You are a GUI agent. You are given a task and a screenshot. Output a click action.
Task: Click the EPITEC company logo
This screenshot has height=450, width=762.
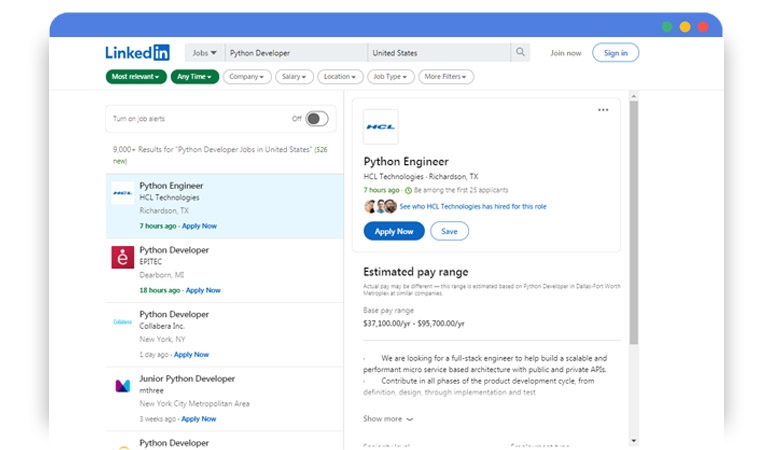point(122,257)
